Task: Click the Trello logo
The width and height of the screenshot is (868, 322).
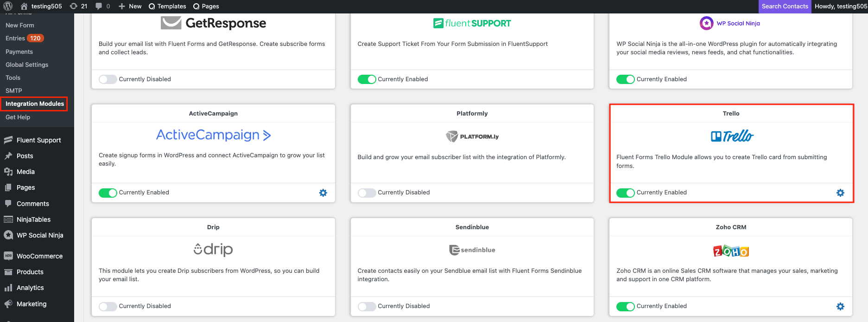Action: (732, 136)
